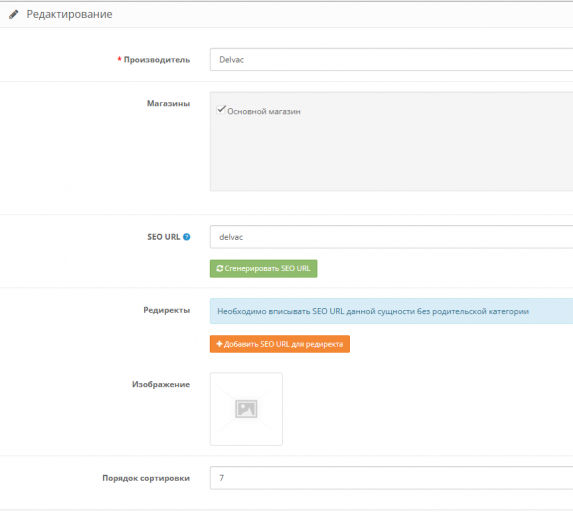Viewport: 573px width, 512px height.
Task: Click the SEO URL help question icon
Action: pyautogui.click(x=186, y=237)
